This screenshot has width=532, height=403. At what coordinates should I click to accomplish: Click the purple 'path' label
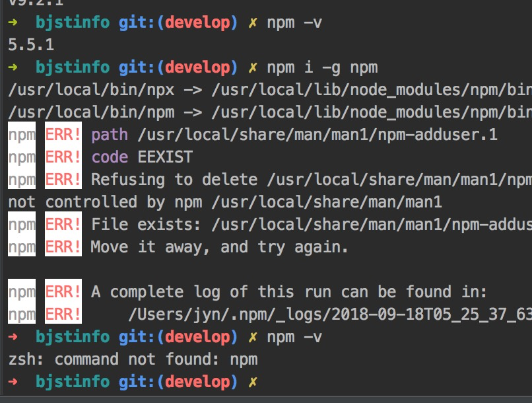pyautogui.click(x=110, y=135)
